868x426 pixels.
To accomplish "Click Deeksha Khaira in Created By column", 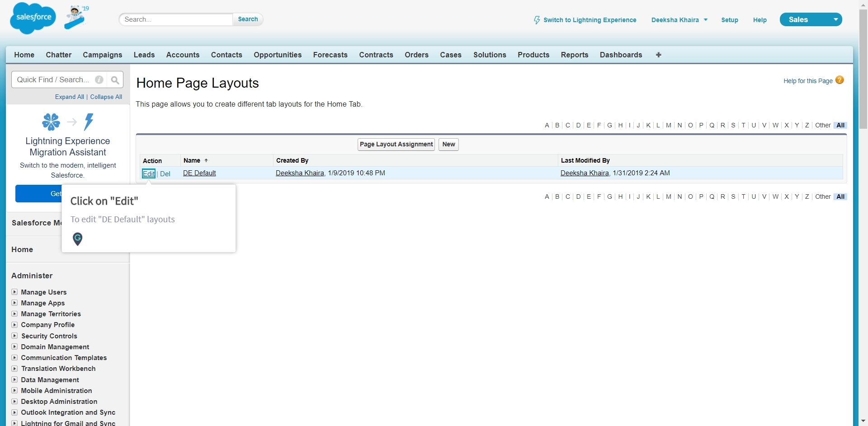I will point(300,173).
